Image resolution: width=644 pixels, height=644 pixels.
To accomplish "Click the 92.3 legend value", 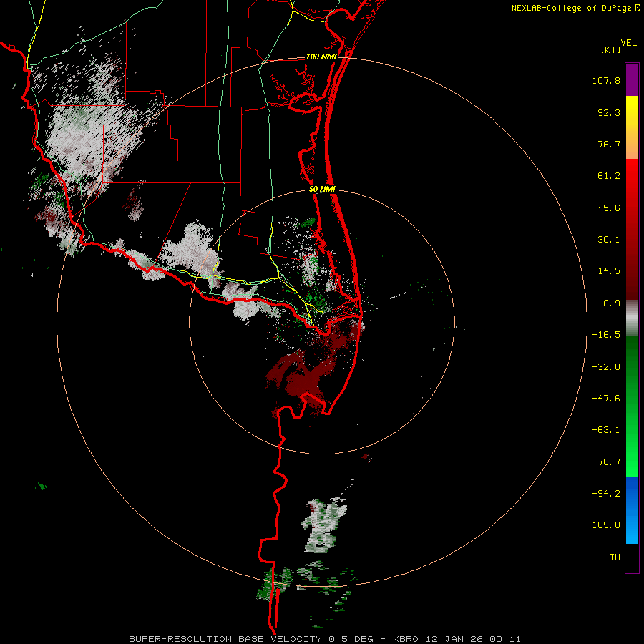I will click(x=609, y=112).
